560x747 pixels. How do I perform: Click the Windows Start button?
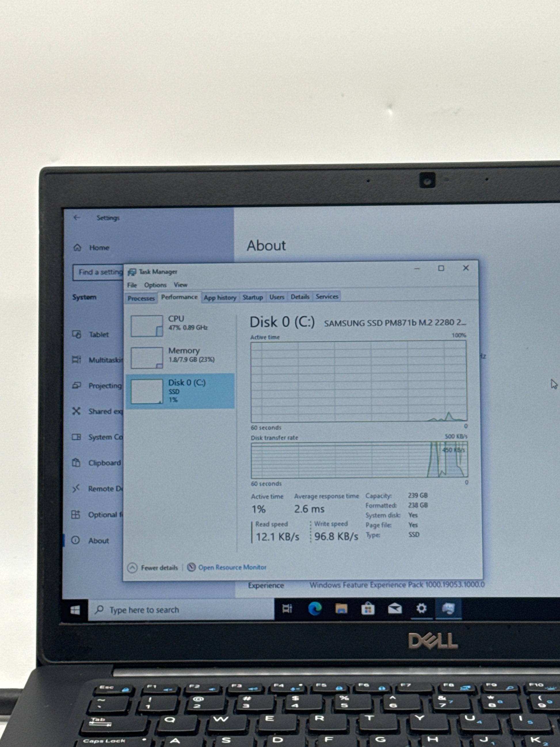[75, 610]
